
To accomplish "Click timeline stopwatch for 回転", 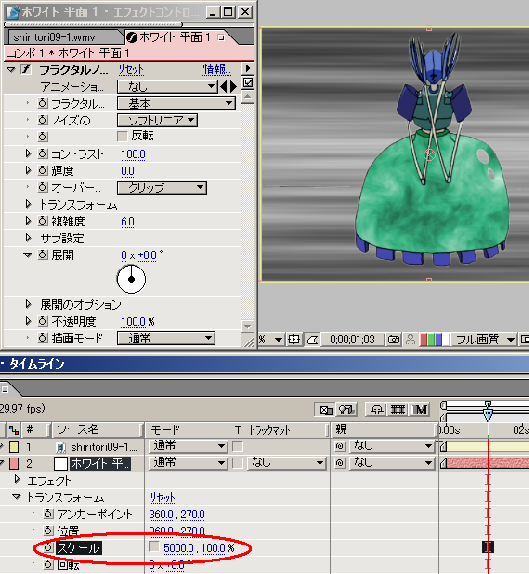I will click(48, 565).
